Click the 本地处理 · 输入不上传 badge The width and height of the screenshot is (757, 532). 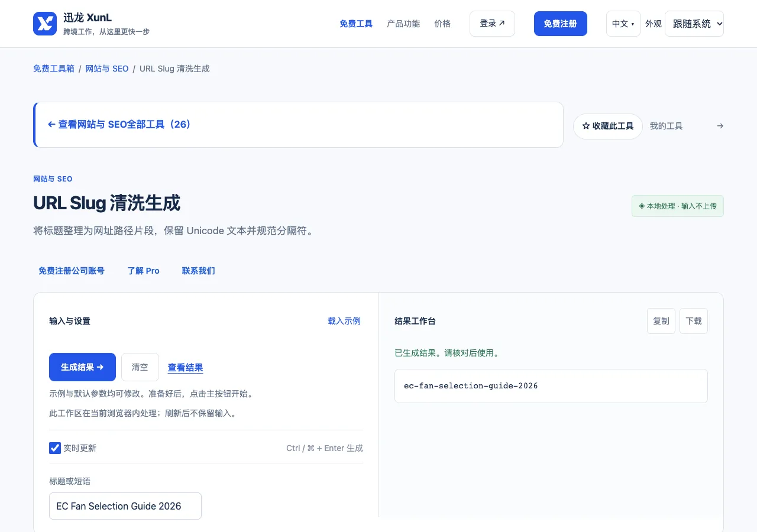tap(678, 206)
